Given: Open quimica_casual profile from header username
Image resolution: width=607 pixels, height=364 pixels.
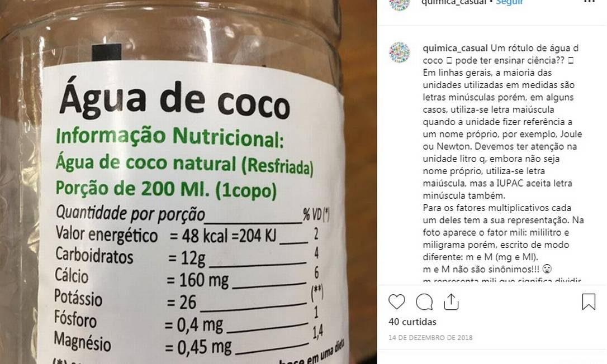Looking at the screenshot, I should pyautogui.click(x=453, y=2).
